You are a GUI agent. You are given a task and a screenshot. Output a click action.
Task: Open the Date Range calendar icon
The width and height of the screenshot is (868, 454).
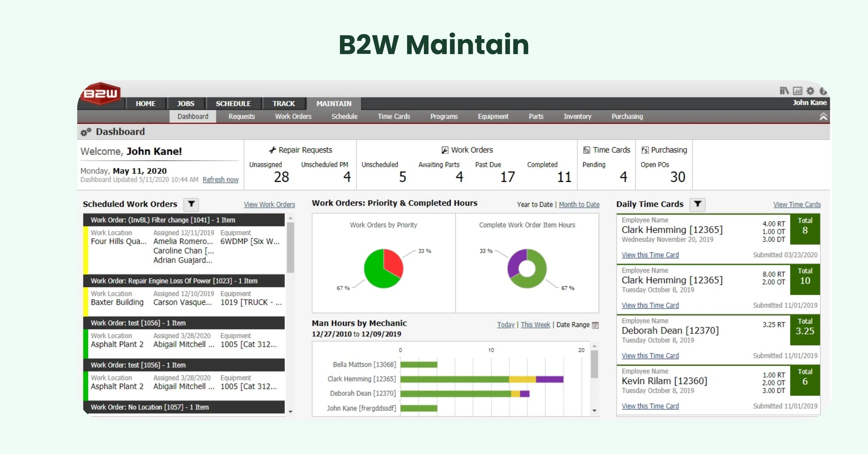point(595,325)
